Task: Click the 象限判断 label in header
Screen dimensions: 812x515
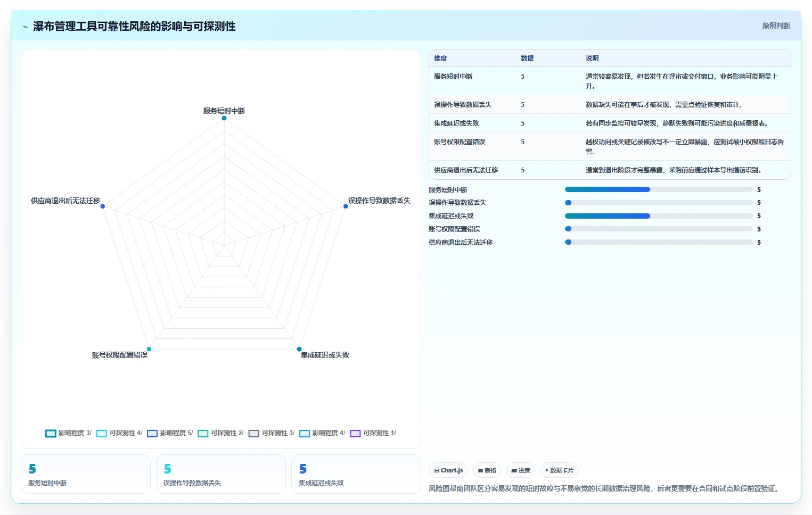Action: point(776,26)
